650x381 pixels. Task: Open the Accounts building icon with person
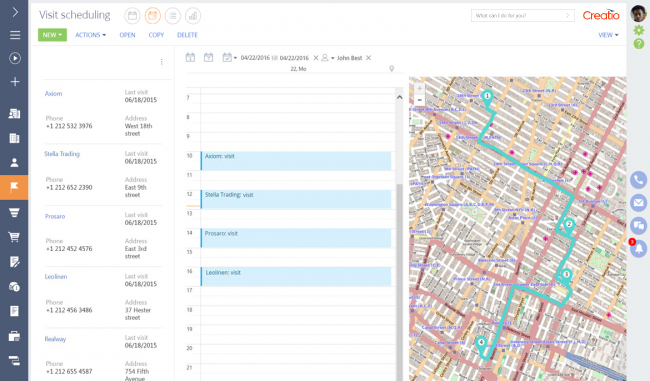point(15,114)
